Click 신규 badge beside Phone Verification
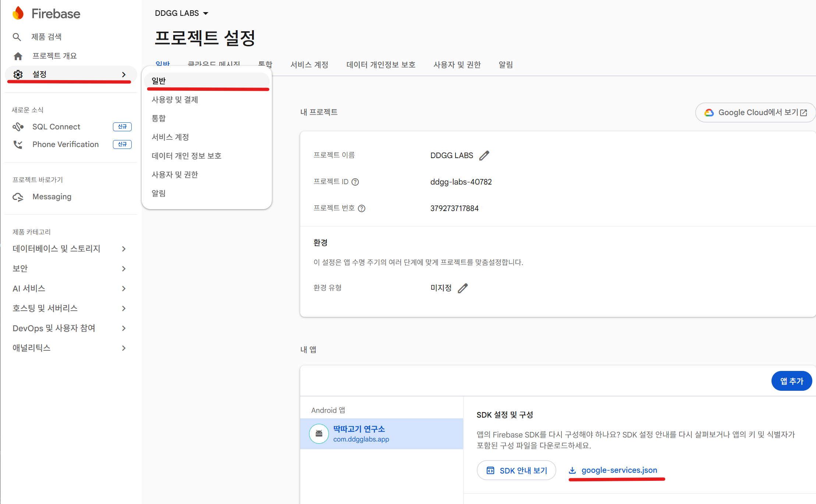This screenshot has height=504, width=816. (122, 144)
